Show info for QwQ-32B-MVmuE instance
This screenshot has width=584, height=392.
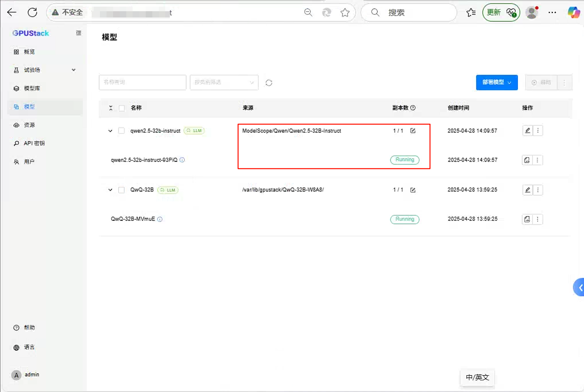click(160, 219)
